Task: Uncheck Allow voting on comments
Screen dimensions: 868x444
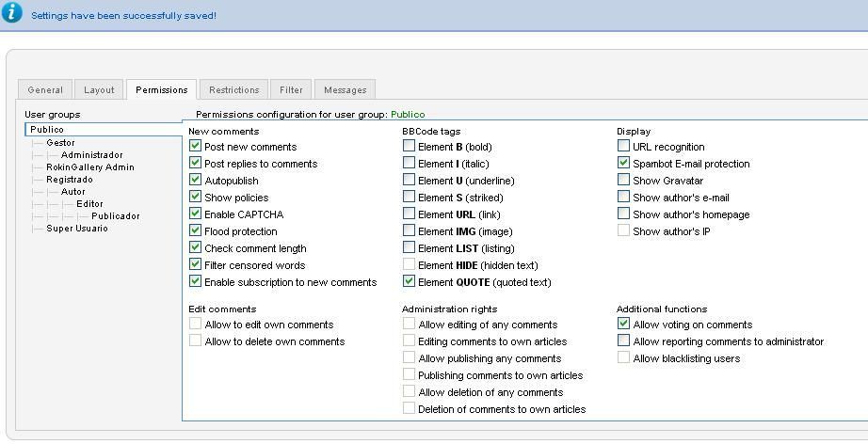Action: tap(623, 324)
